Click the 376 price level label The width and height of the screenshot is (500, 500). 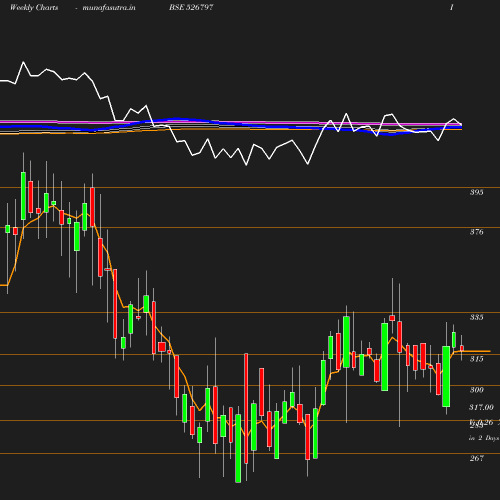pos(476,232)
